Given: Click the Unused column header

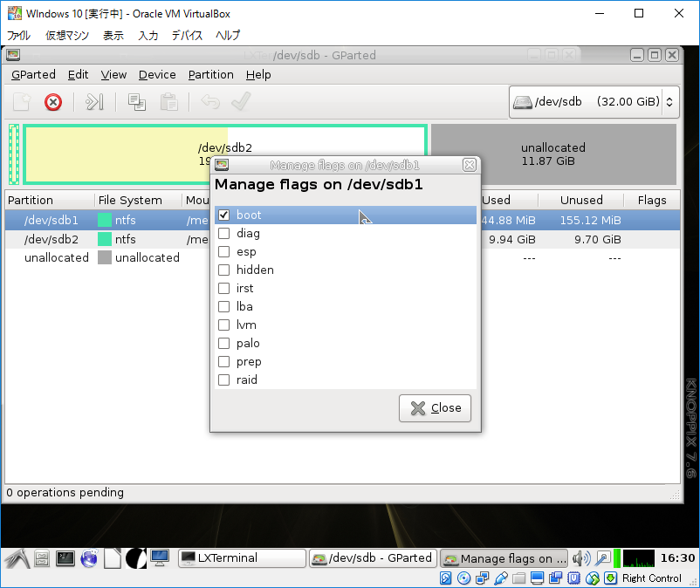Looking at the screenshot, I should [581, 201].
